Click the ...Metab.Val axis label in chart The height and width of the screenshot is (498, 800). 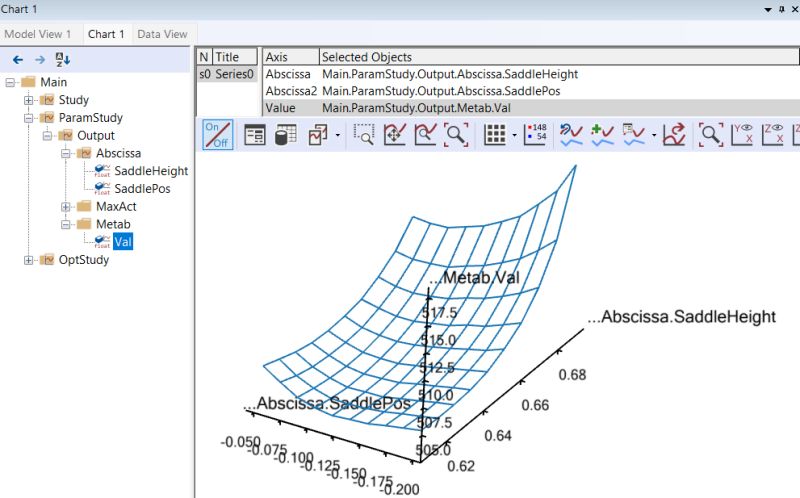click(474, 278)
